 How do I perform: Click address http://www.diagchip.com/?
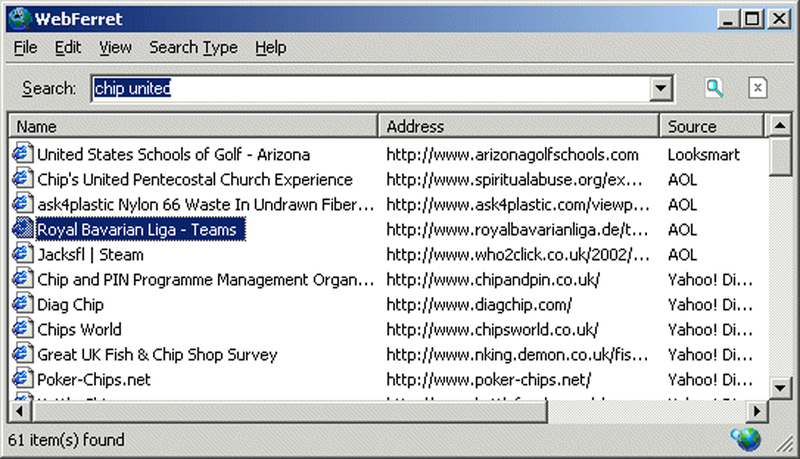tap(479, 304)
